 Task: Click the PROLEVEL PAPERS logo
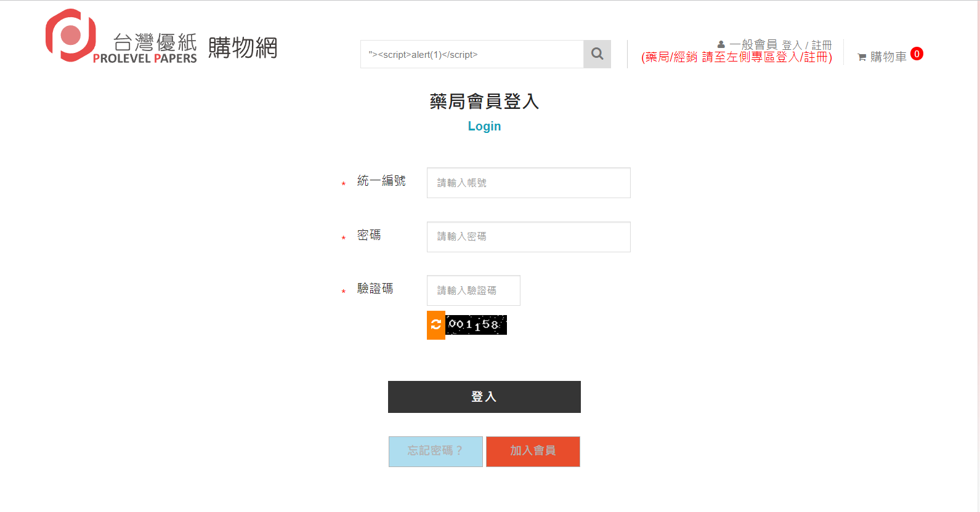click(x=121, y=36)
